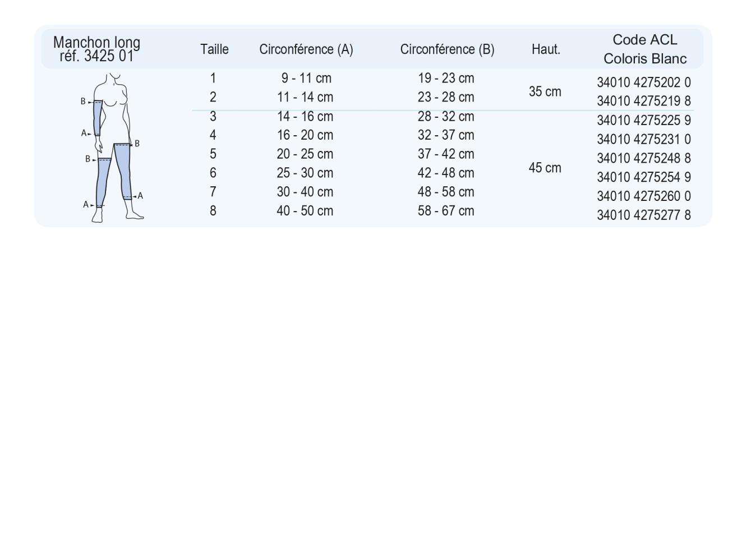Select the 19 - 23 cm circumference value
The image size is (746, 560).
[x=446, y=78]
